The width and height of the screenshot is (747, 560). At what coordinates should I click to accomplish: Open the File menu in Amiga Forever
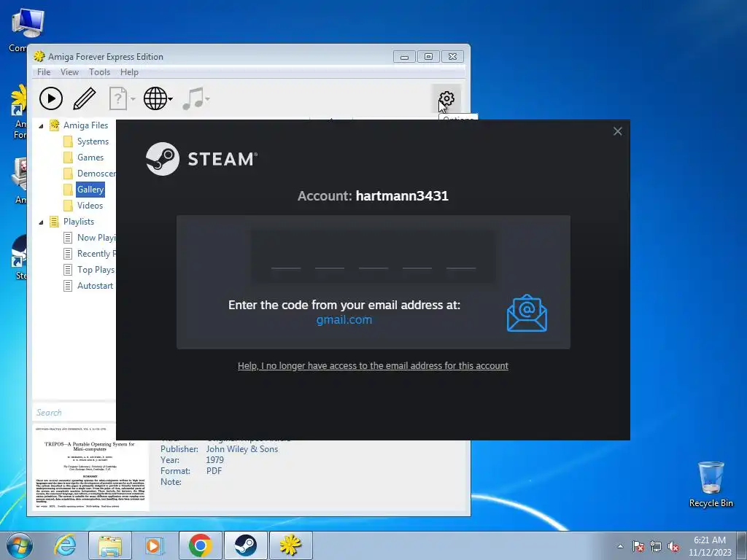click(43, 72)
